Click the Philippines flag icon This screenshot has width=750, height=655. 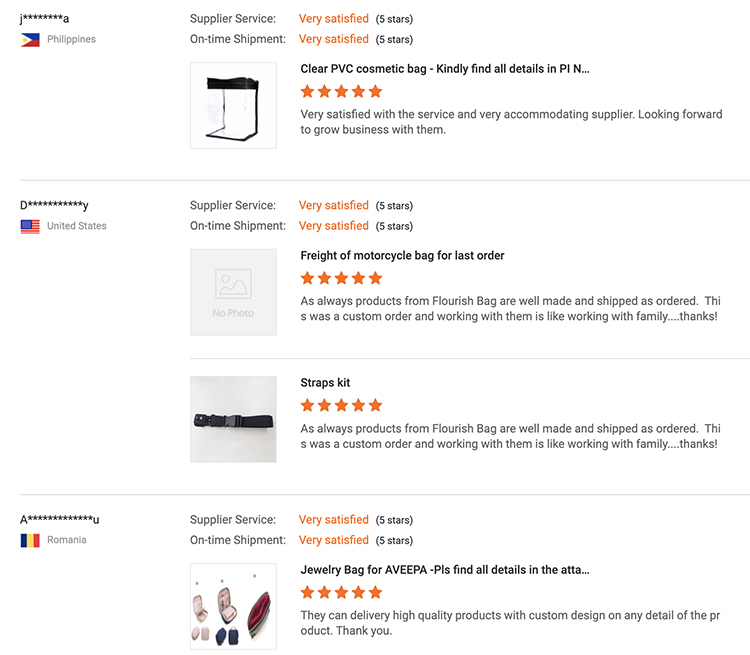point(30,40)
